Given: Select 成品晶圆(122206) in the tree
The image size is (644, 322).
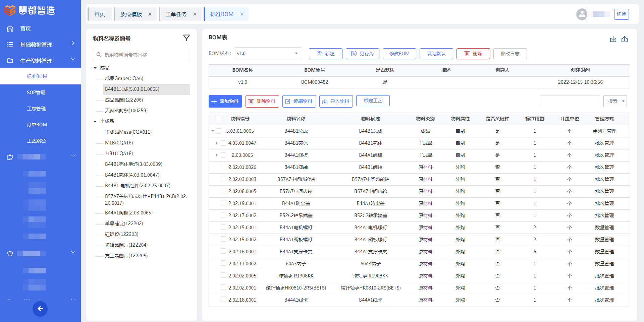Looking at the screenshot, I should [x=124, y=100].
